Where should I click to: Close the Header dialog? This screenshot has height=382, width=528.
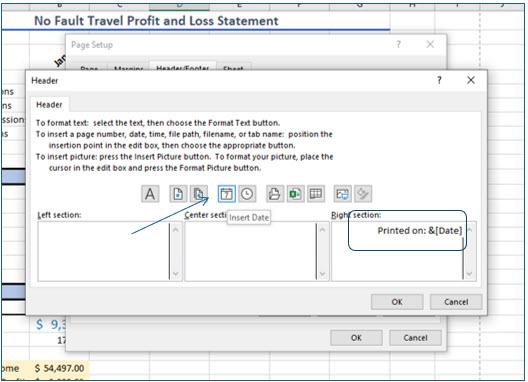471,80
